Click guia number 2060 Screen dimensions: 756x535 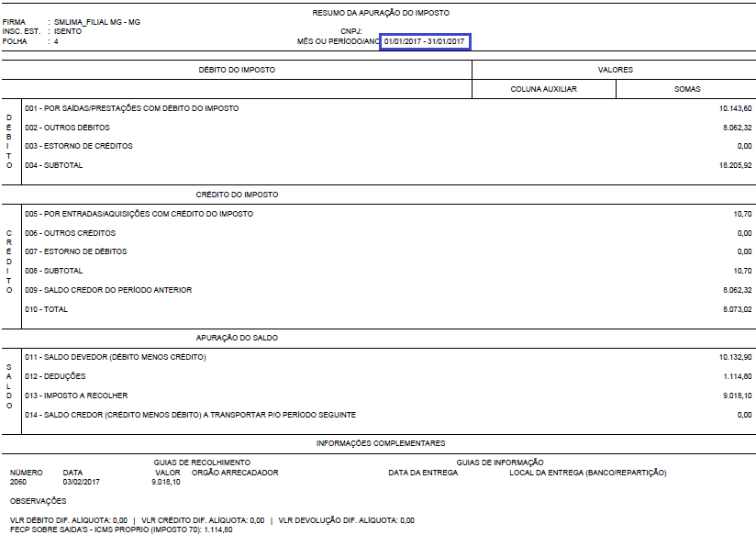coord(18,483)
